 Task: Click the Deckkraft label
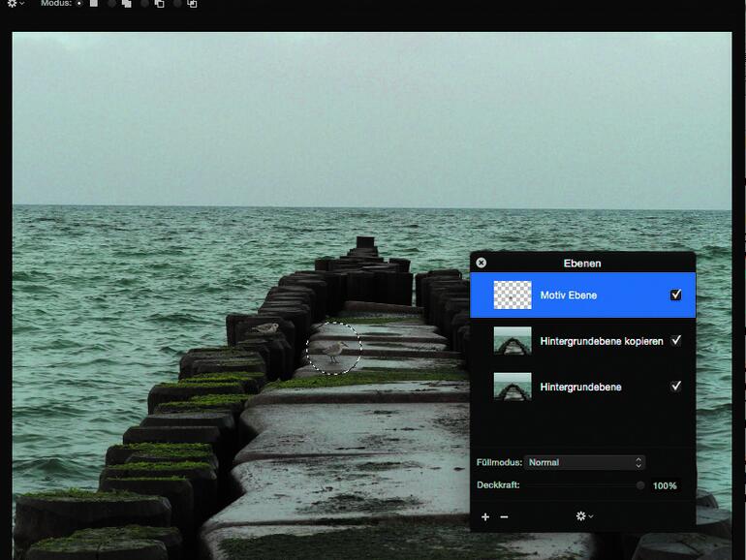coord(498,485)
